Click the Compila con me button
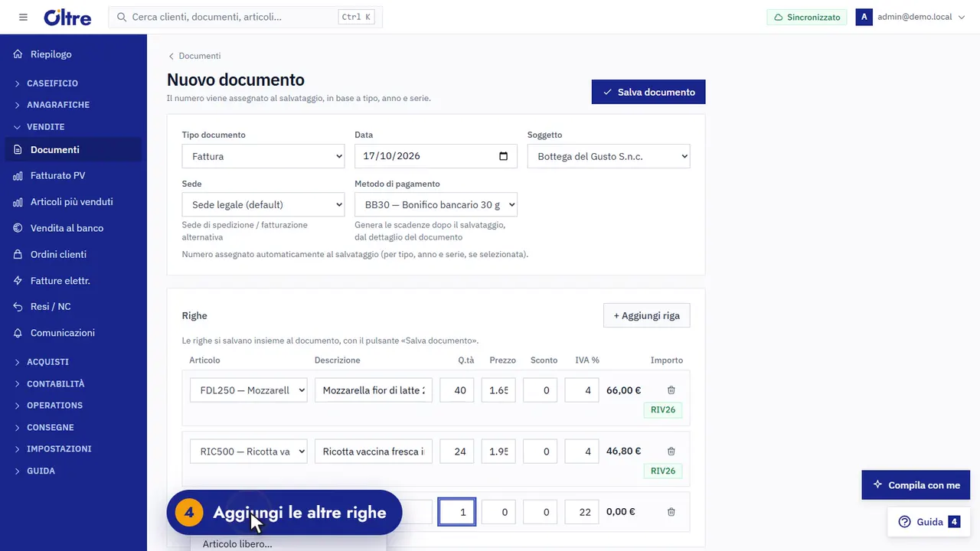Image resolution: width=980 pixels, height=551 pixels. click(x=916, y=485)
